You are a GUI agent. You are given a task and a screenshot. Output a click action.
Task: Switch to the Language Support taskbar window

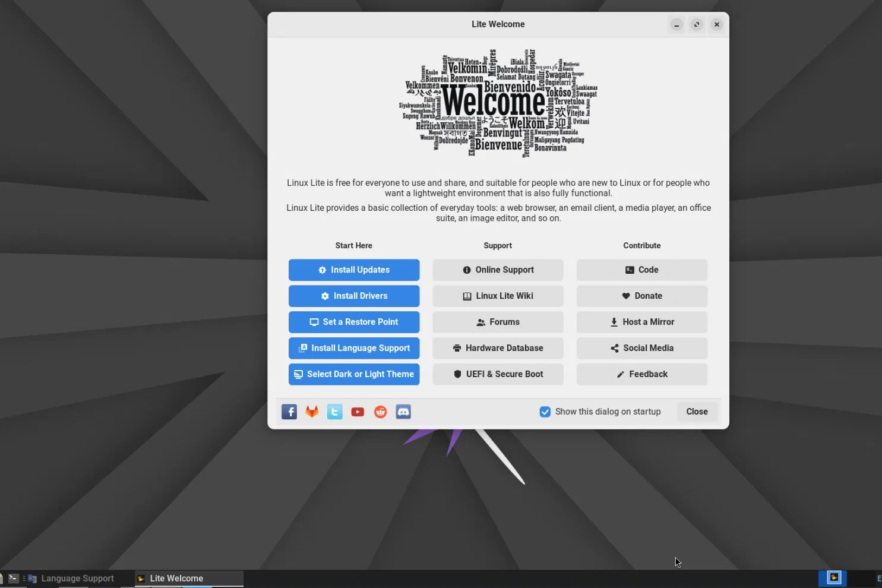(x=77, y=578)
